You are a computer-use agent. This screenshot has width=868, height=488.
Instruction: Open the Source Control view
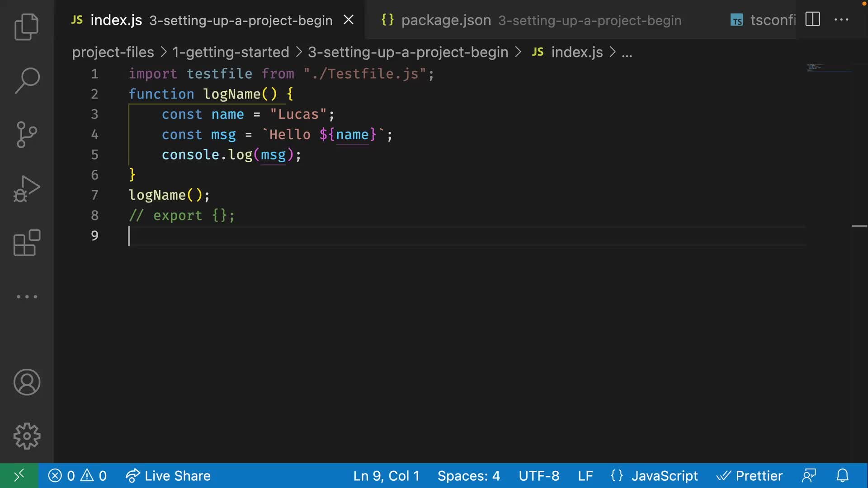[27, 135]
